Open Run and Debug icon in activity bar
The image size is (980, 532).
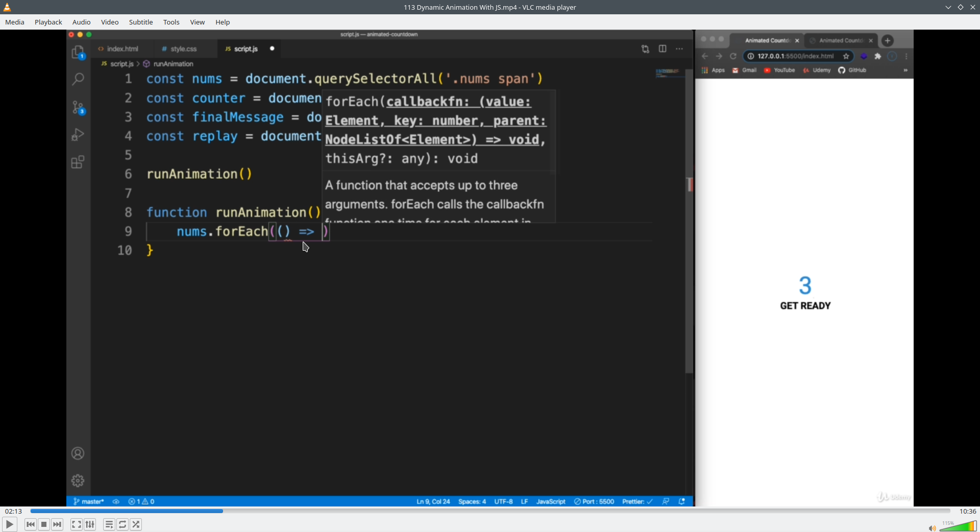click(x=78, y=134)
